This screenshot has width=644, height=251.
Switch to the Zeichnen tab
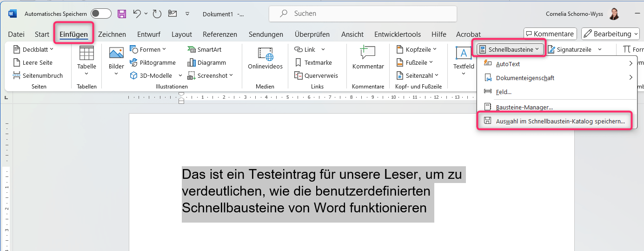tap(112, 34)
